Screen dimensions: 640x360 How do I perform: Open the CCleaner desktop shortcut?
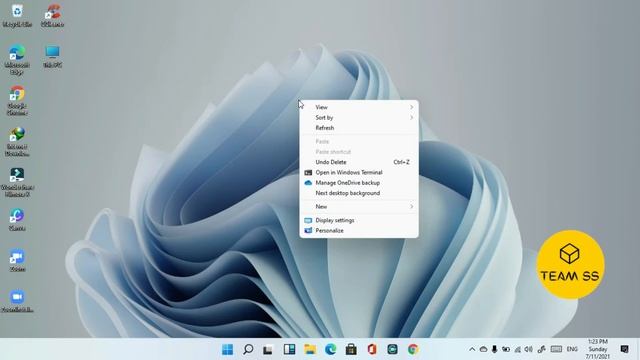pyautogui.click(x=53, y=16)
